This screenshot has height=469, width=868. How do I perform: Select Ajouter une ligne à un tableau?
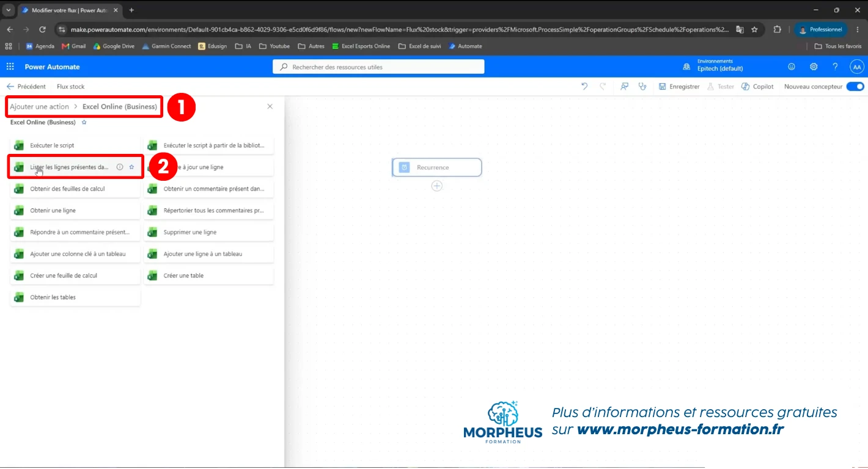click(209, 254)
